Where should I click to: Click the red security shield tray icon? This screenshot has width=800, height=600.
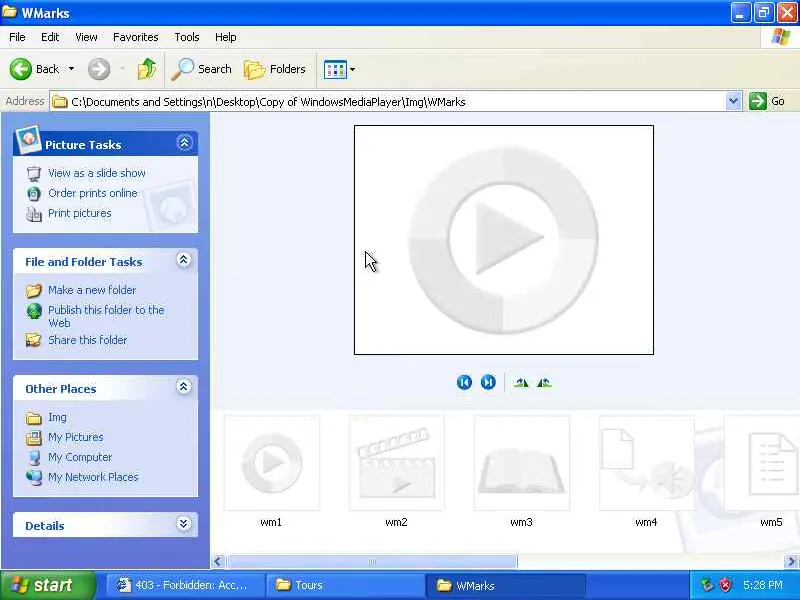[725, 585]
